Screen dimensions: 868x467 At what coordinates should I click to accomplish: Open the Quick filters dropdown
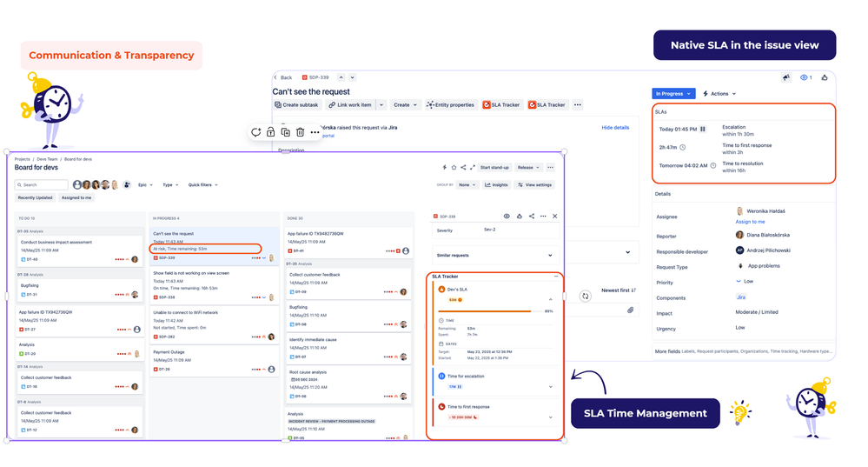point(202,185)
